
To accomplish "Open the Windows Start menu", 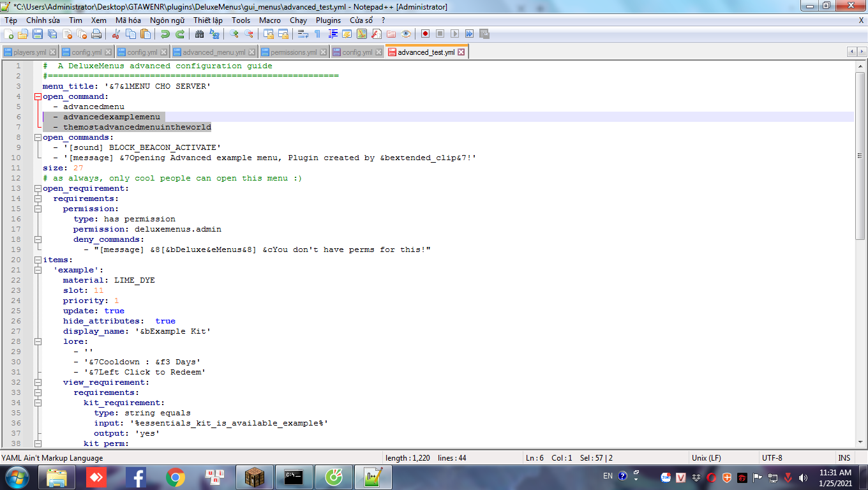I will point(16,477).
